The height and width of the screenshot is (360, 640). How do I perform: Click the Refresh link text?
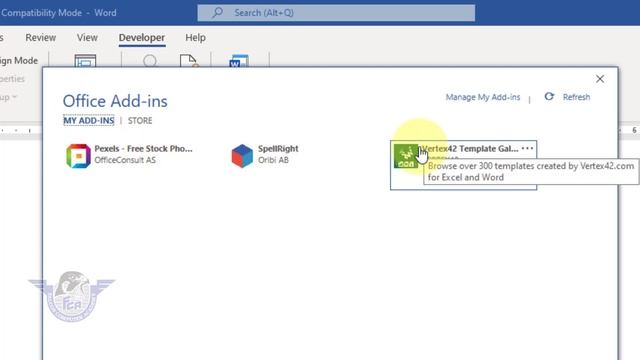[x=576, y=97]
